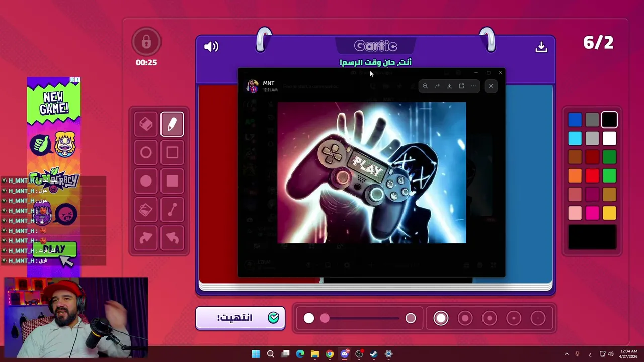Select the Eraser tool
The height and width of the screenshot is (362, 644).
[x=146, y=124]
